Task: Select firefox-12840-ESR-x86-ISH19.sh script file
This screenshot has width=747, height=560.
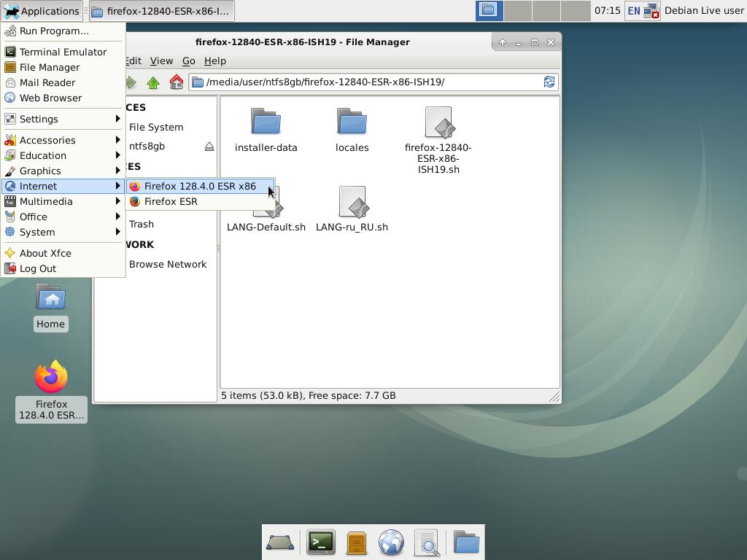Action: (x=438, y=141)
